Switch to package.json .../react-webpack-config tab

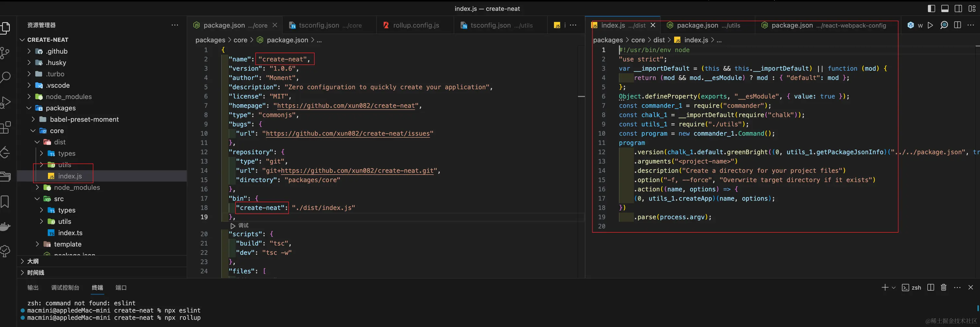(x=828, y=25)
